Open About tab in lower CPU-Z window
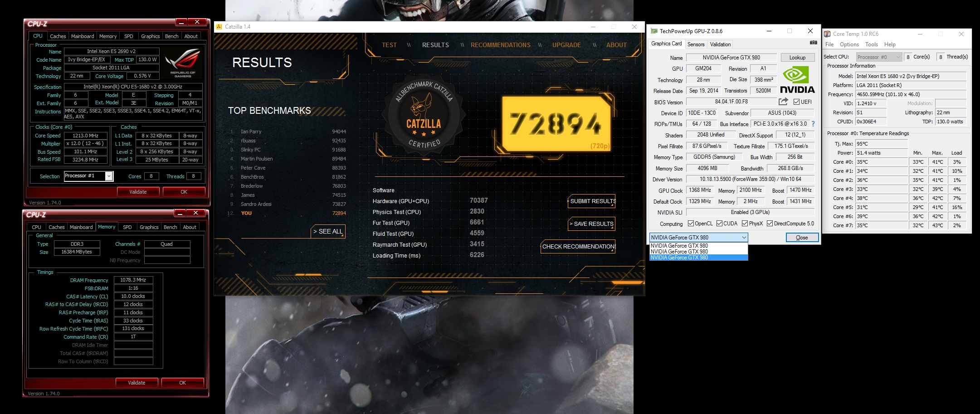Screen dimensions: 980x414 pos(190,227)
